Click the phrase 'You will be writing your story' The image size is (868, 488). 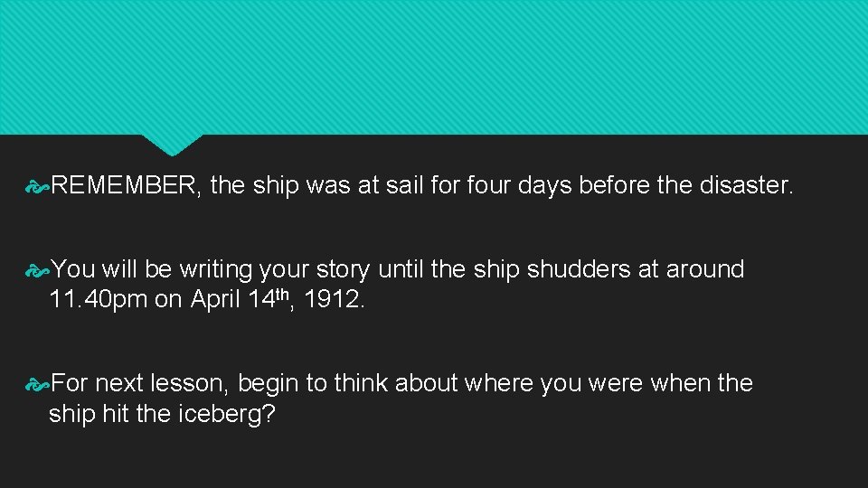click(x=211, y=269)
